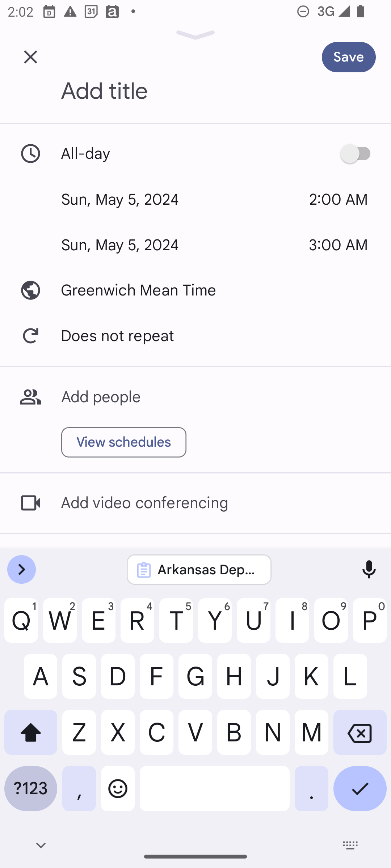Tap the keyboard checkmark done key
This screenshot has width=391, height=868.
pos(360,788)
